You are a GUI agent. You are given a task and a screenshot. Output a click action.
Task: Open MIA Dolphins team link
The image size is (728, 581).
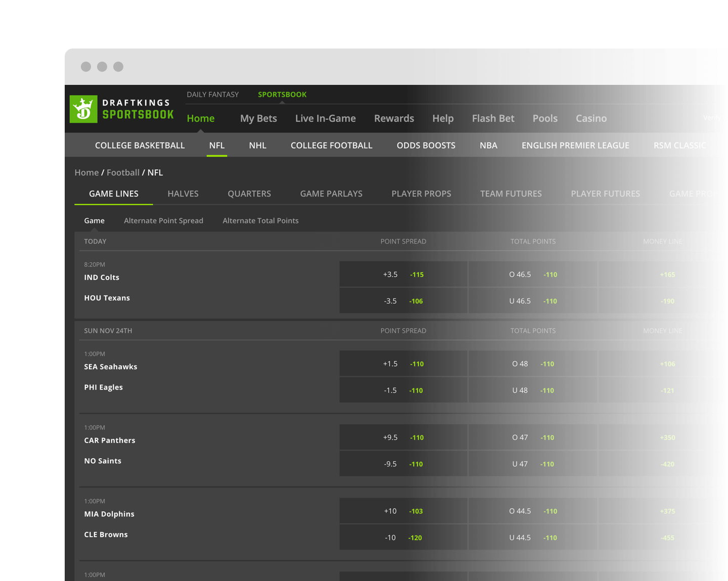click(x=109, y=514)
